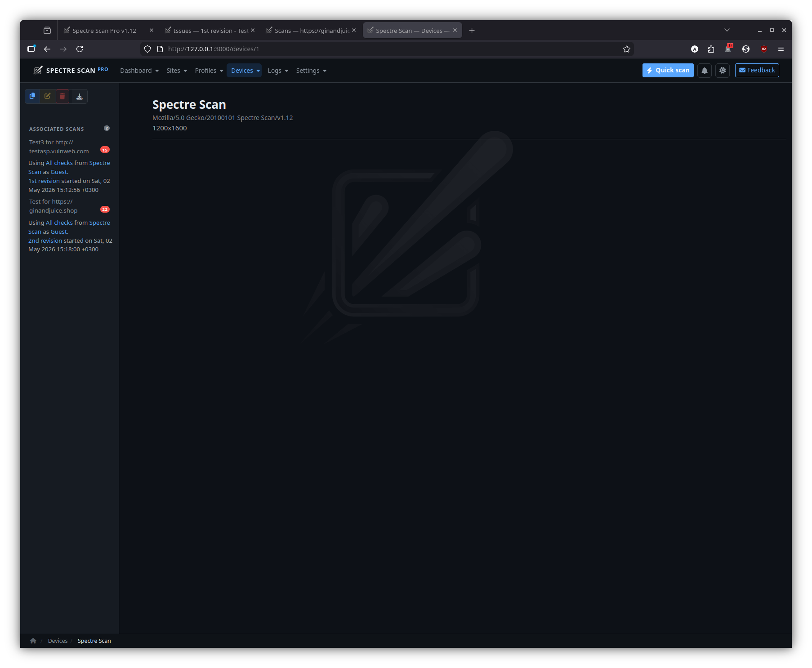This screenshot has width=812, height=668.
Task: Click the round A extension icon
Action: pyautogui.click(x=695, y=49)
